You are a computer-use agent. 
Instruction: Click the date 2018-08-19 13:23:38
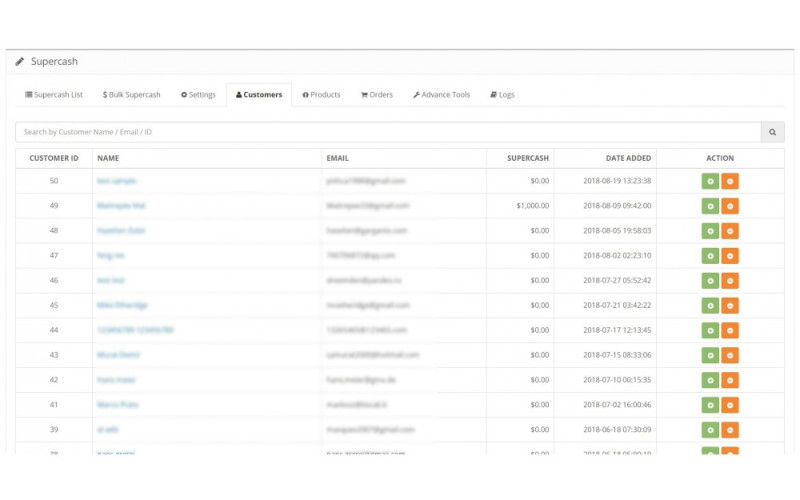617,181
